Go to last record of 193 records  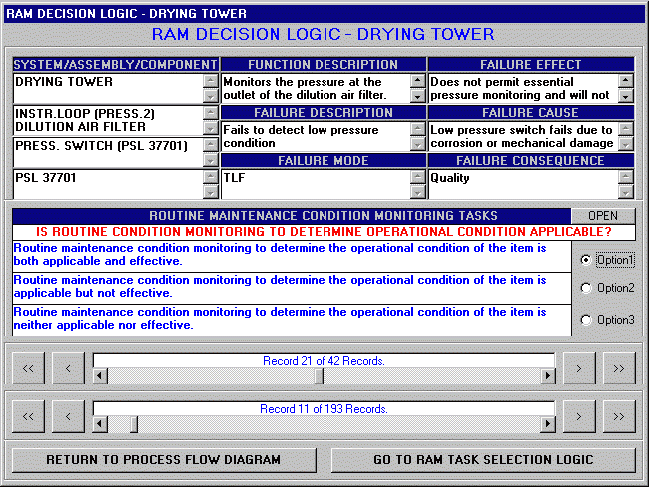point(619,416)
